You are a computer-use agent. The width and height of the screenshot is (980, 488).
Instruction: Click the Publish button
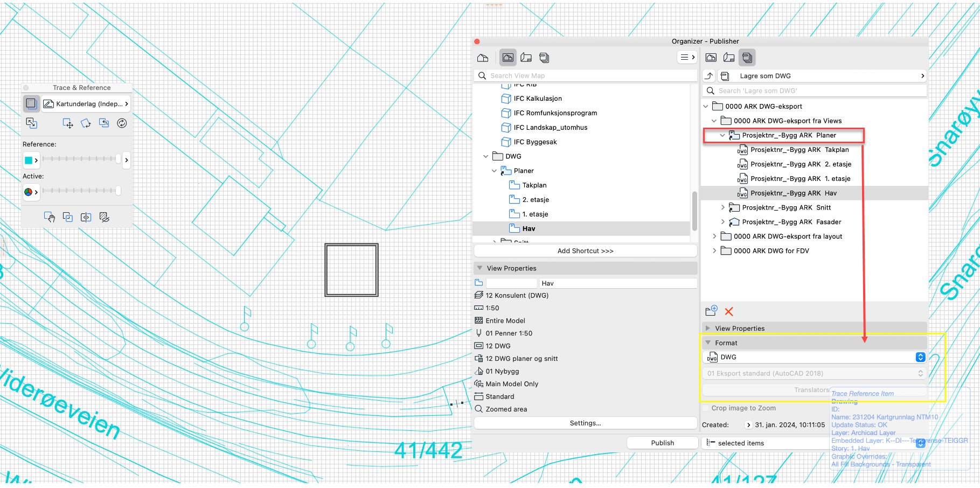(x=662, y=443)
